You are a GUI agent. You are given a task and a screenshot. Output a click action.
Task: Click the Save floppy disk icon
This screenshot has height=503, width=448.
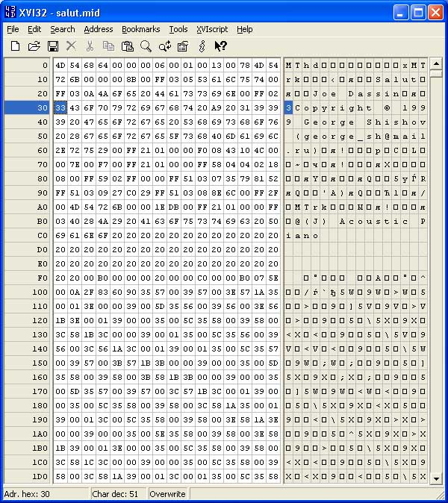(x=53, y=46)
